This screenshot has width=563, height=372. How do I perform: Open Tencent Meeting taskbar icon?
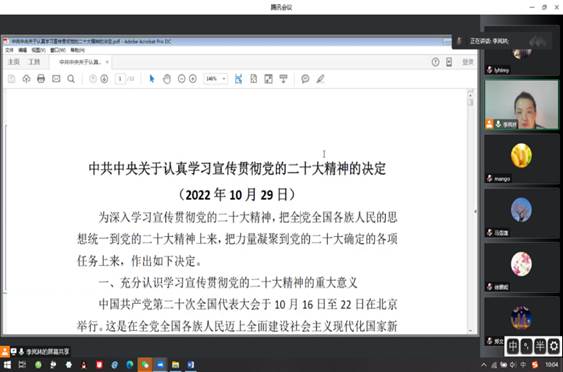[x=160, y=365]
